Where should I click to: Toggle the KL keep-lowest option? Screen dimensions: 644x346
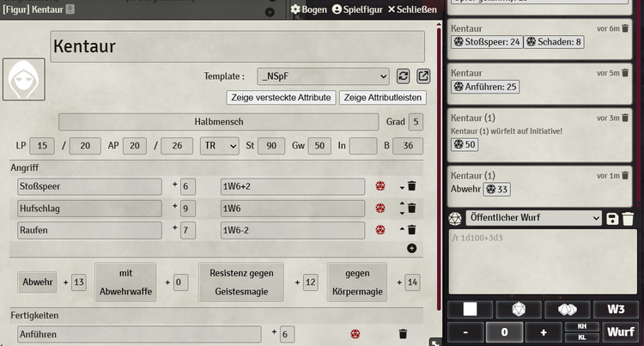pos(581,337)
